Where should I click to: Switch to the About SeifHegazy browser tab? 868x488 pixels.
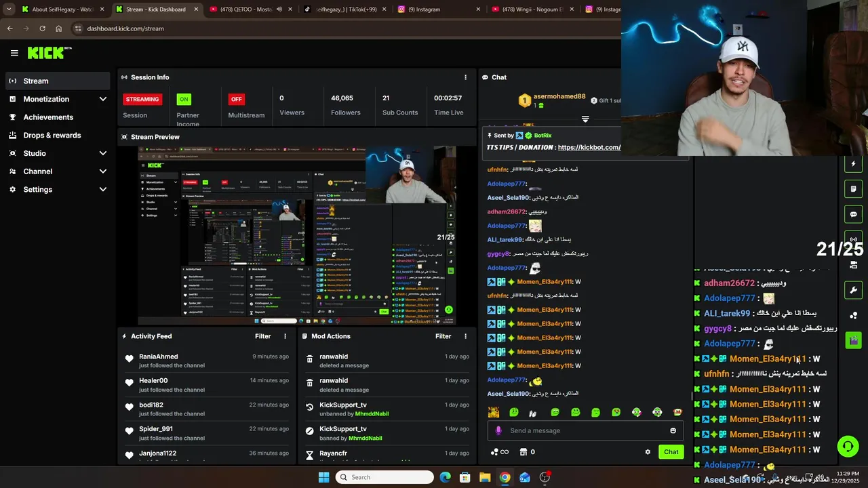(x=62, y=9)
